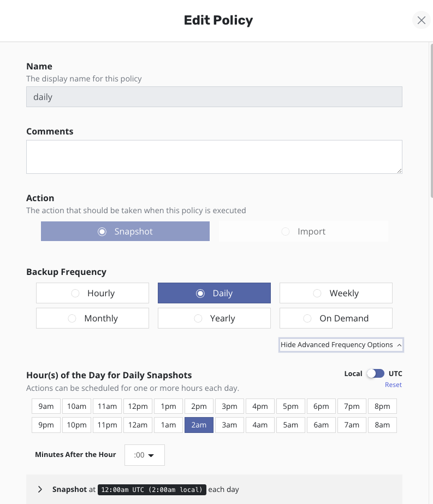Select the 8pm hour button
The width and height of the screenshot is (433, 504).
coord(382,406)
